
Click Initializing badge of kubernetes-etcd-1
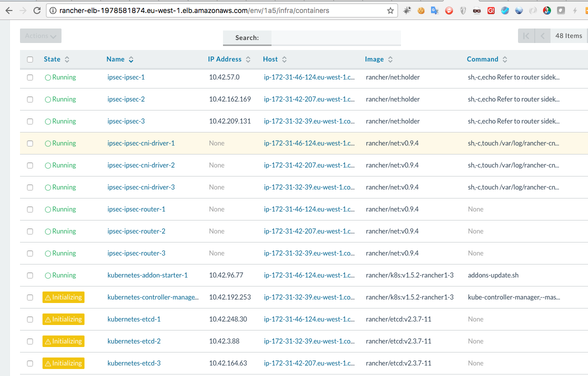tap(63, 319)
